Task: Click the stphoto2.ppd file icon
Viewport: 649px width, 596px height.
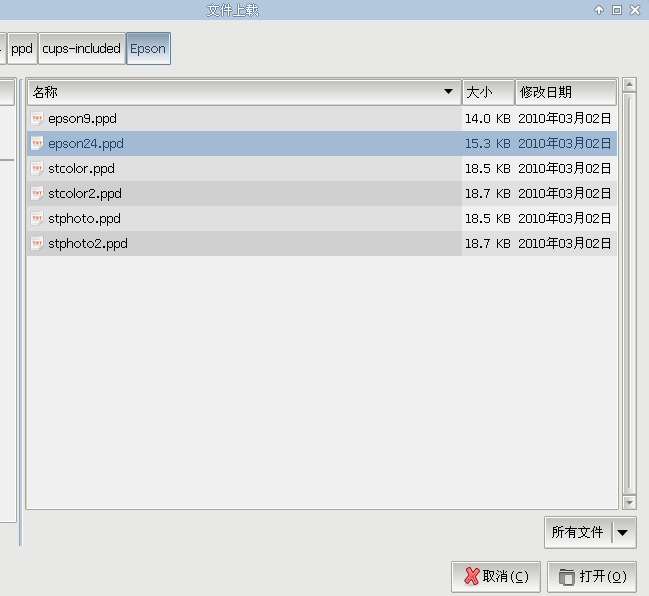Action: [x=37, y=243]
